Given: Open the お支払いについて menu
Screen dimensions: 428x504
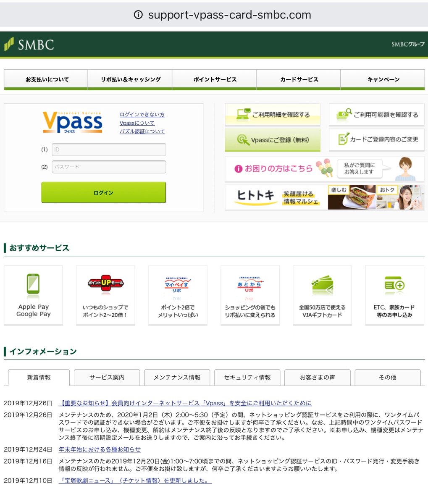Looking at the screenshot, I should tap(46, 79).
